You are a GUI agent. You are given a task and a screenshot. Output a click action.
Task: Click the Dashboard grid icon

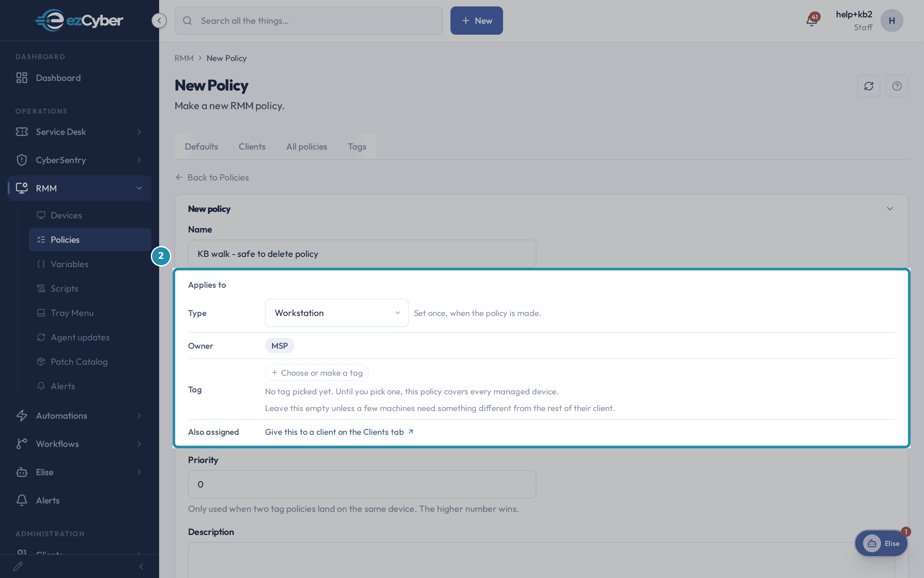(22, 78)
